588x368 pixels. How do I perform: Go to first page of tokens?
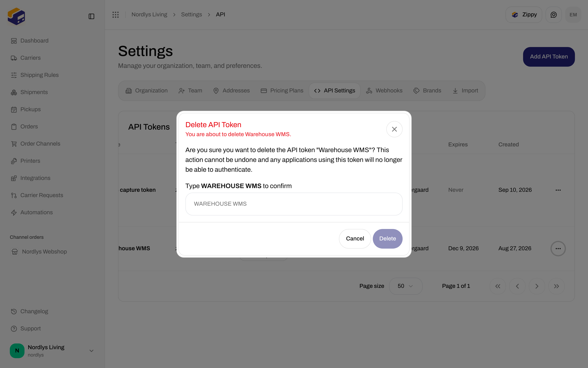pyautogui.click(x=498, y=286)
